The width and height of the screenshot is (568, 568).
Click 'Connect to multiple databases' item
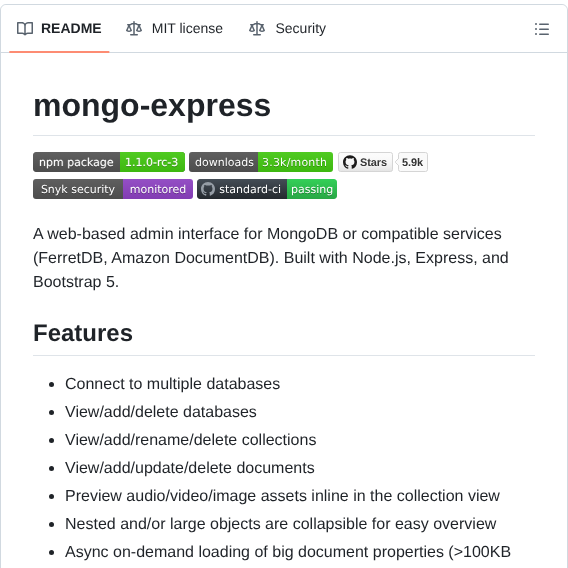point(172,384)
